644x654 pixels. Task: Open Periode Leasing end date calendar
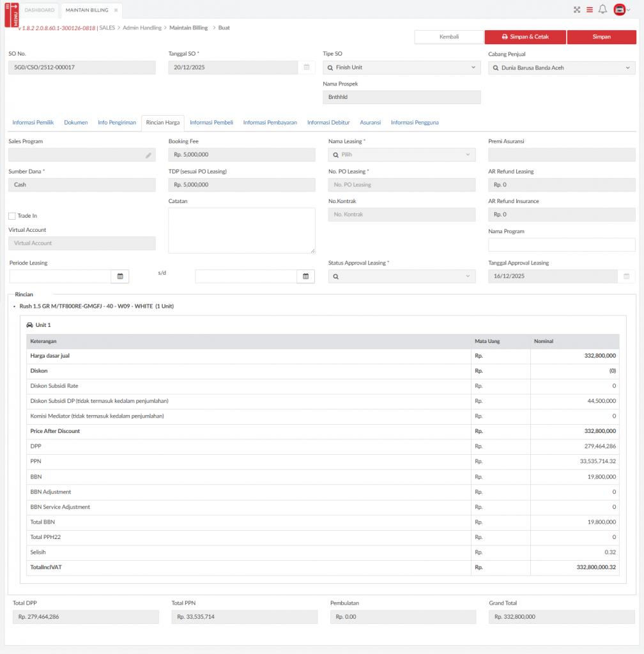pos(306,277)
